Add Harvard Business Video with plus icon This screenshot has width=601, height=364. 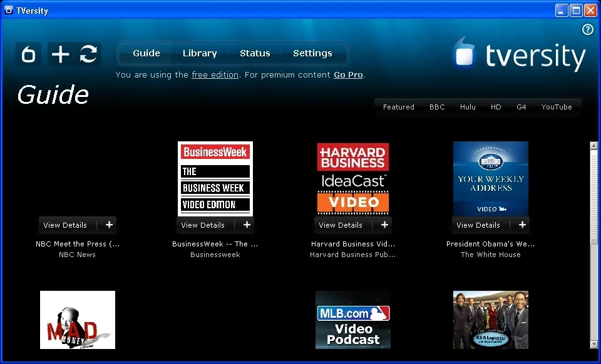384,225
